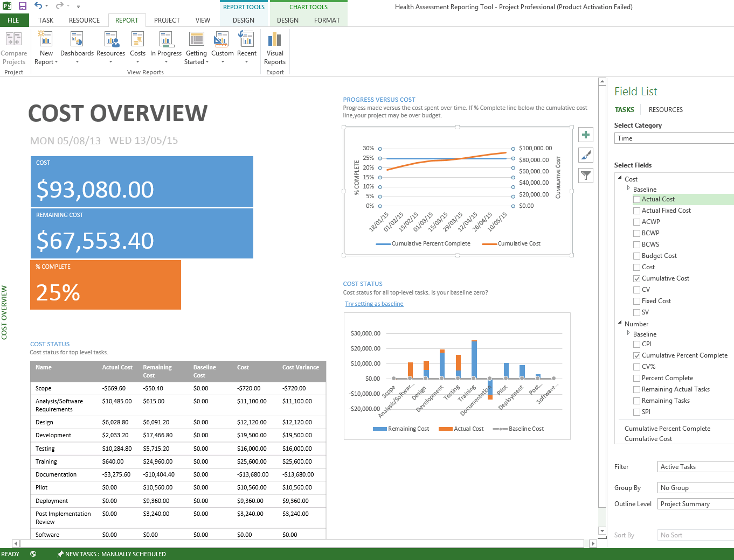Select Cumulative Cost in selected fields list

click(648, 439)
